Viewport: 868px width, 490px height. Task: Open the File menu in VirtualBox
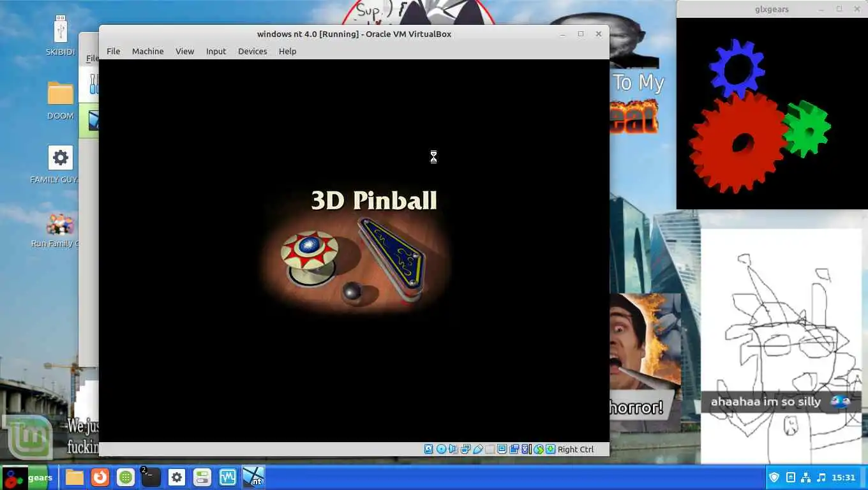tap(113, 51)
